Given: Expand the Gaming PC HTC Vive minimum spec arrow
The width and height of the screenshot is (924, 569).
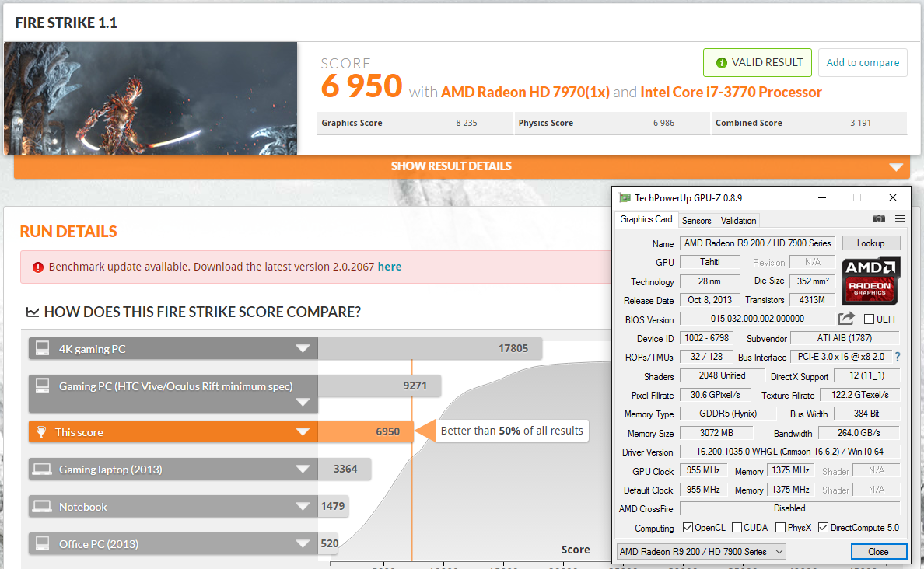Looking at the screenshot, I should click(303, 403).
